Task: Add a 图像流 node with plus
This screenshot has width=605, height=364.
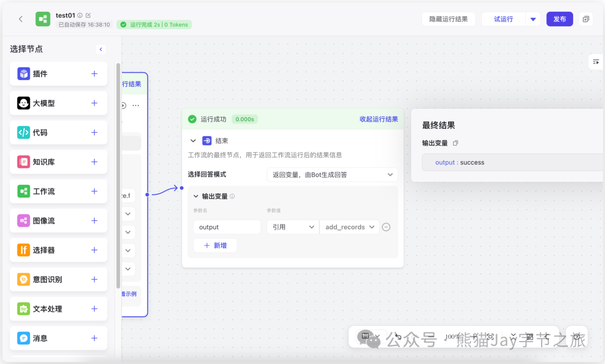Action: point(94,221)
